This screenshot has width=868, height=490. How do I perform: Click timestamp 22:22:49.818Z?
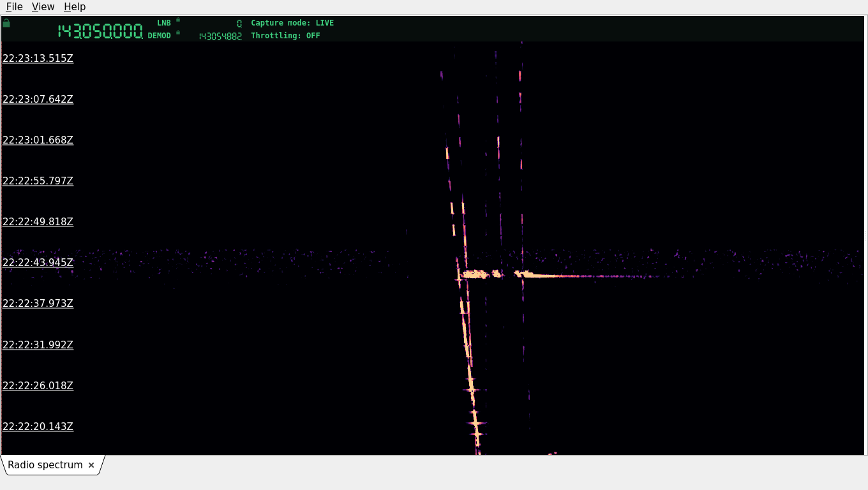tap(38, 222)
